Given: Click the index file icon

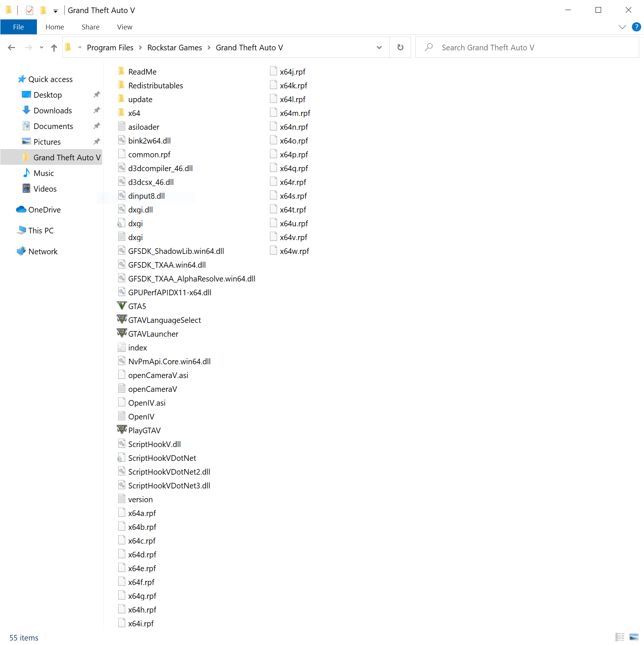Looking at the screenshot, I should [x=122, y=347].
